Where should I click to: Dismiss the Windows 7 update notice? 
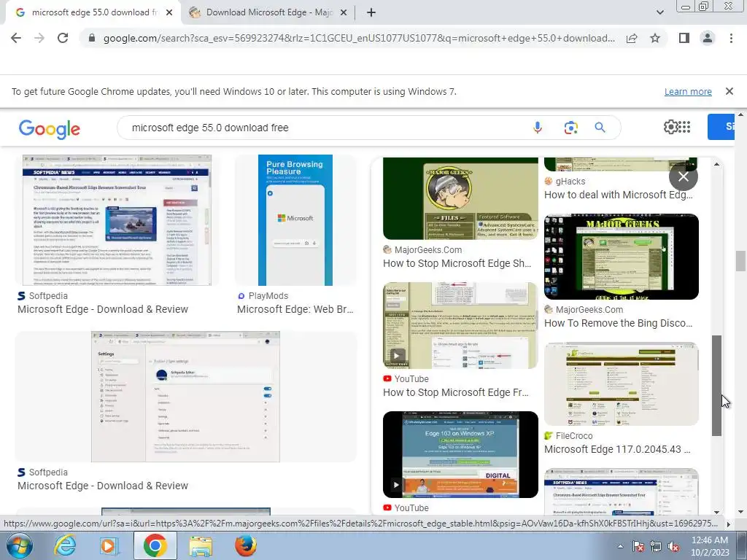click(x=729, y=91)
